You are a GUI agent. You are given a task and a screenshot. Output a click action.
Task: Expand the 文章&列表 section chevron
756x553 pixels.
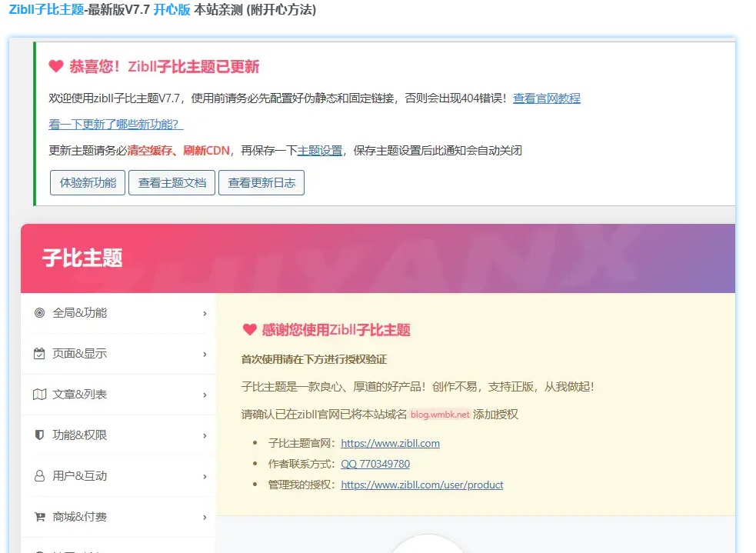(205, 395)
